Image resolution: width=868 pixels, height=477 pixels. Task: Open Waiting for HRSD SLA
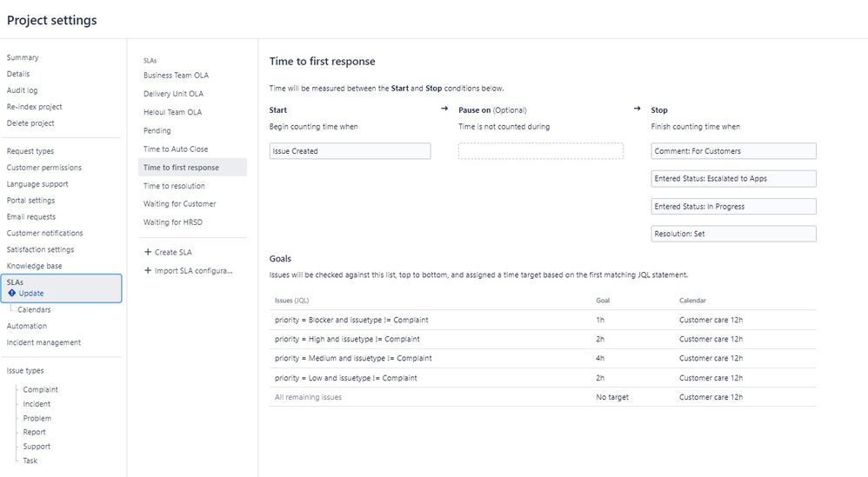point(173,222)
